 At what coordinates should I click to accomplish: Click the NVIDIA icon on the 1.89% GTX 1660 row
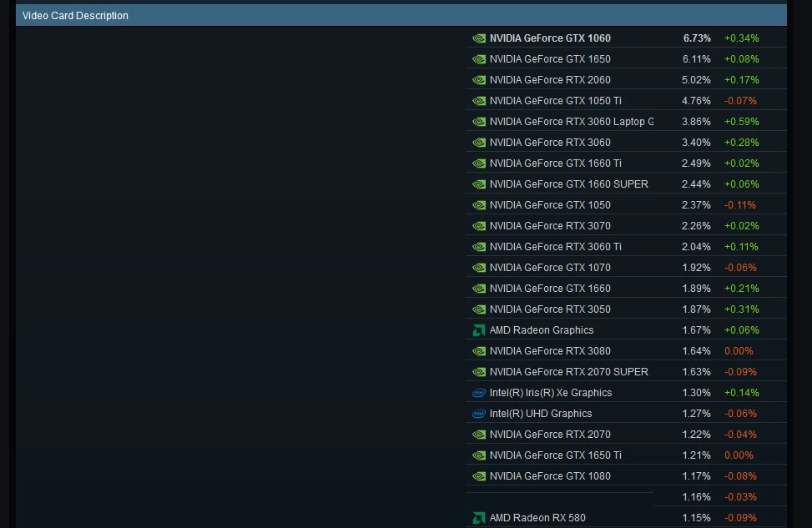479,289
